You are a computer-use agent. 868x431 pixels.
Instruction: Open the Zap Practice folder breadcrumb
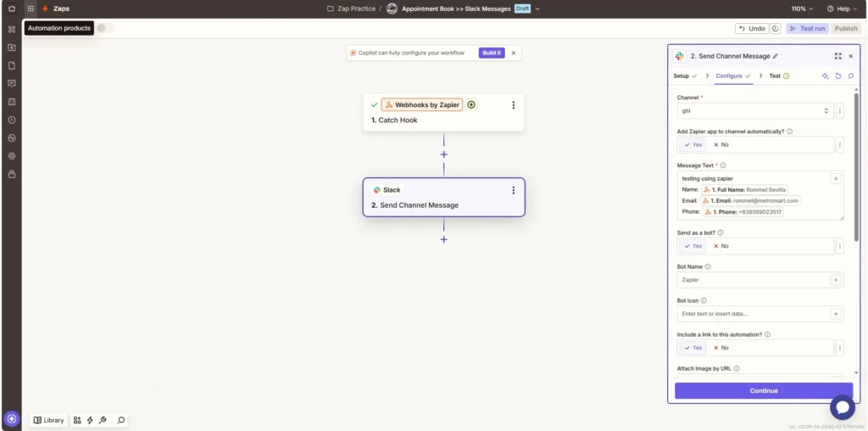(351, 8)
